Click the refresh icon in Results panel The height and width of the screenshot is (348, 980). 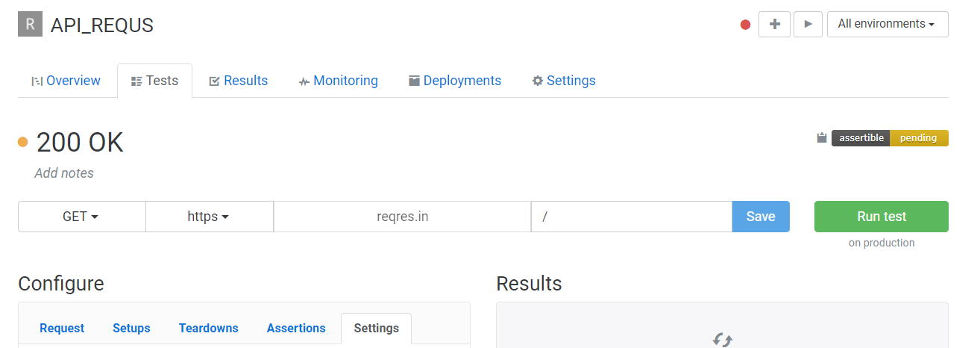point(722,340)
